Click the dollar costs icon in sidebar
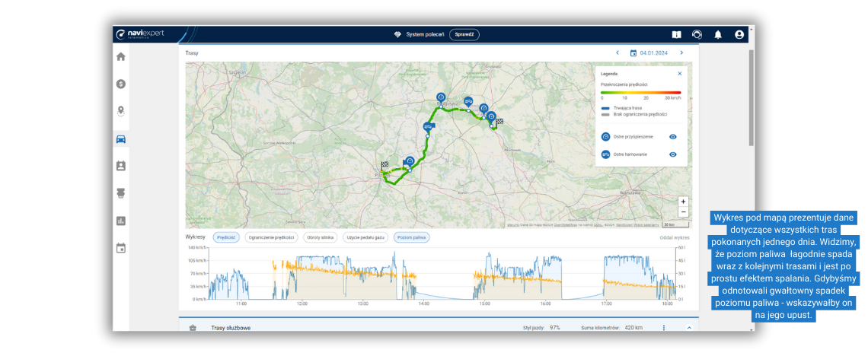Viewport: 868px width, 356px height. click(x=120, y=84)
